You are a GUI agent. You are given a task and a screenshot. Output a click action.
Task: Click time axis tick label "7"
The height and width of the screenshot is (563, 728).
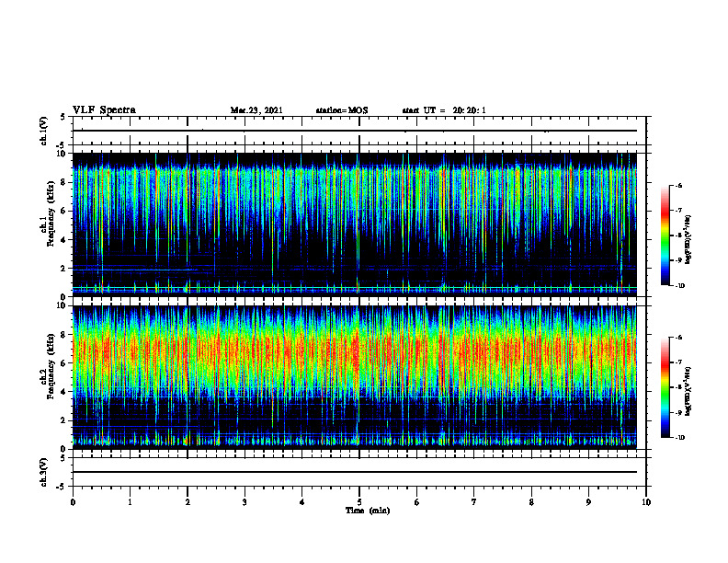pos(474,502)
